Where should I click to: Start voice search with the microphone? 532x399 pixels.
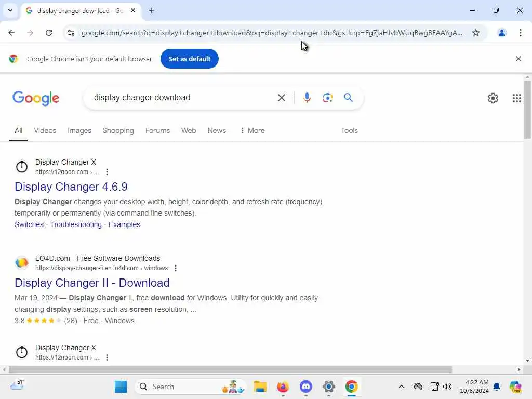(307, 98)
